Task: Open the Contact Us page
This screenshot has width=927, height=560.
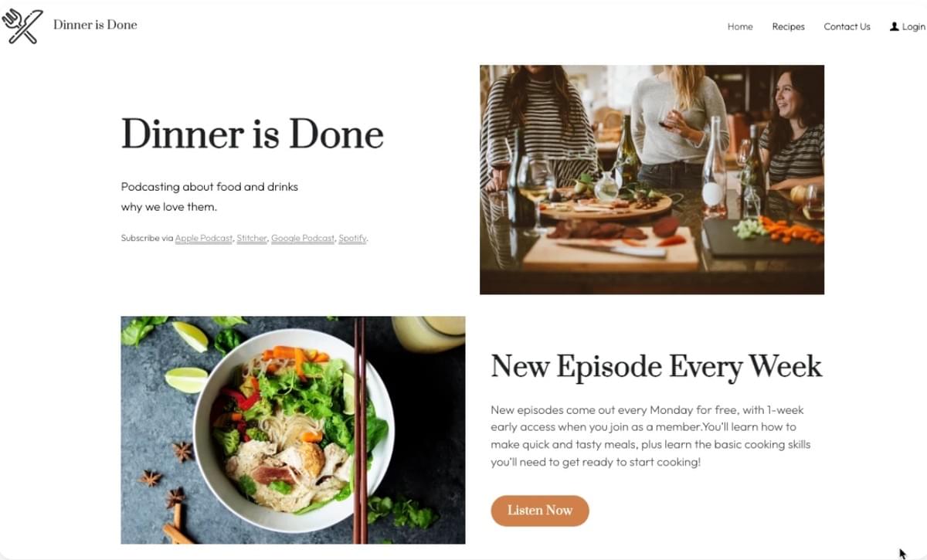Action: point(847,26)
